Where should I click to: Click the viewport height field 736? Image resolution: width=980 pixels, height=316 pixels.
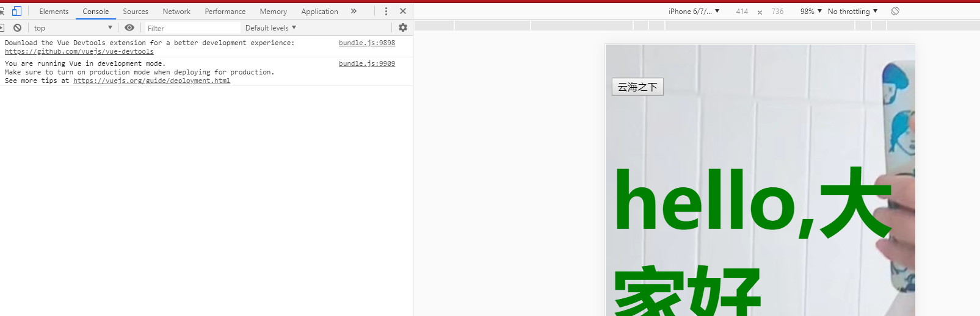(777, 11)
